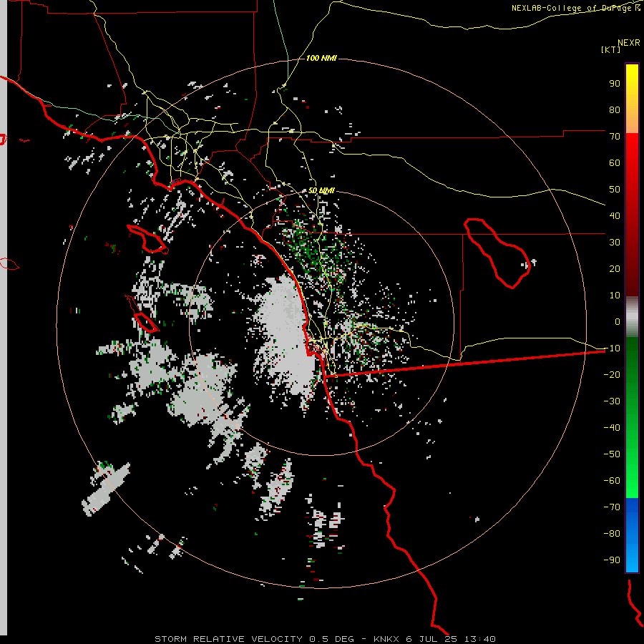Click the 50 NMI range ring label
Image resolution: width=644 pixels, height=644 pixels.
[321, 190]
